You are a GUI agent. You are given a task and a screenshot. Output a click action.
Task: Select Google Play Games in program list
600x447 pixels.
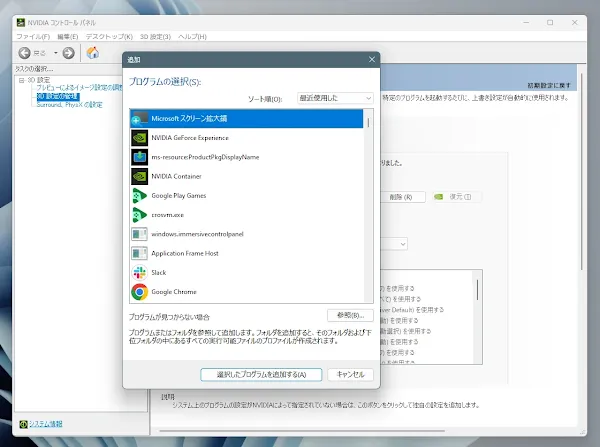point(246,196)
